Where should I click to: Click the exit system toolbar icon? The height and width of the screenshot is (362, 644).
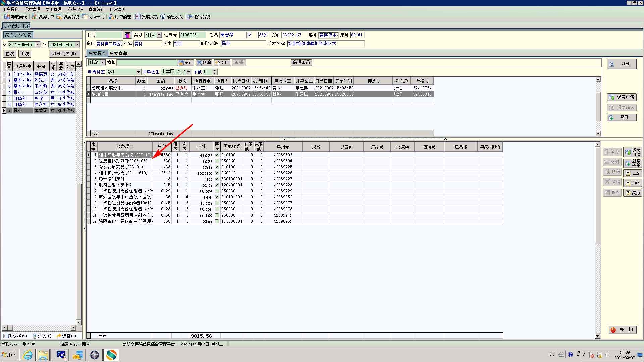click(x=190, y=17)
